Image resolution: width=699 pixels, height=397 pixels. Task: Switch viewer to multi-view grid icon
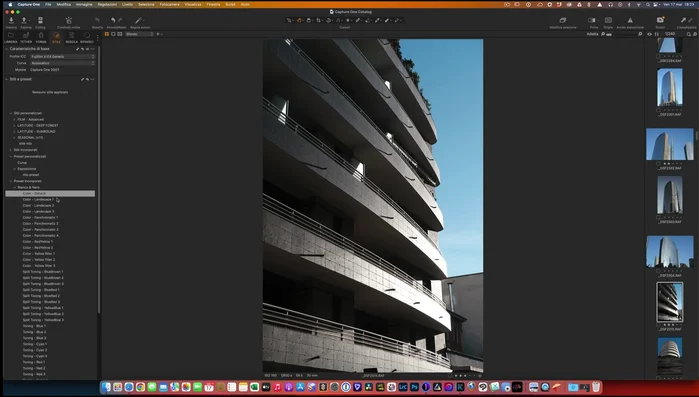tap(107, 34)
